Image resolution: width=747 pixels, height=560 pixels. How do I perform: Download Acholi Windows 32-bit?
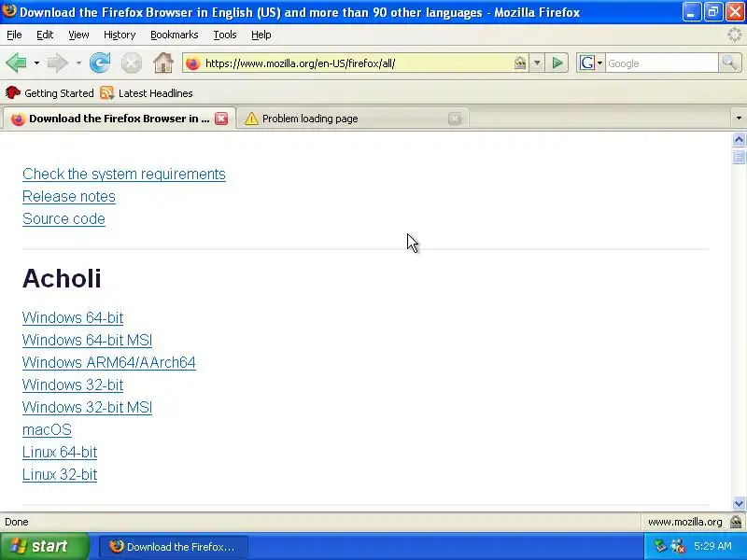(73, 385)
